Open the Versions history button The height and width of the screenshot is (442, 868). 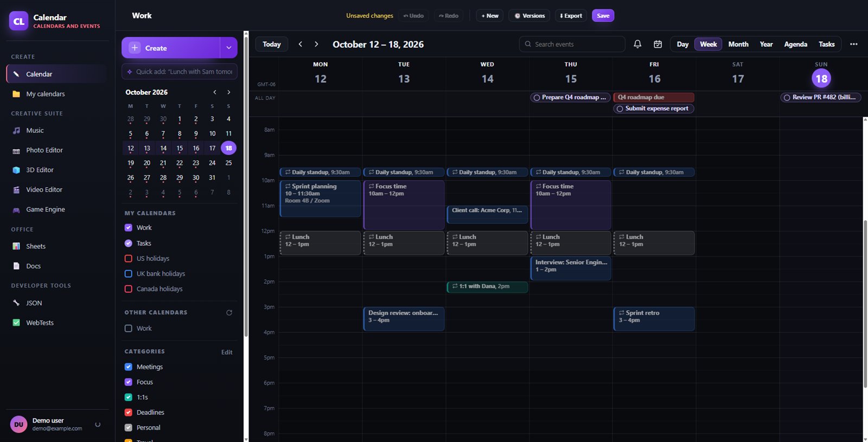point(529,16)
